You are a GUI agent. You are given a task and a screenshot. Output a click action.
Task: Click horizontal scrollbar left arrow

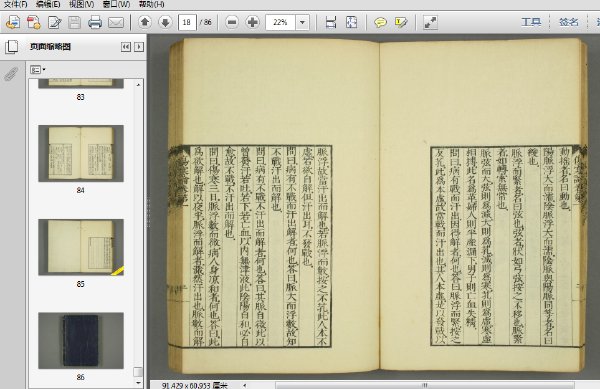[x=245, y=385]
